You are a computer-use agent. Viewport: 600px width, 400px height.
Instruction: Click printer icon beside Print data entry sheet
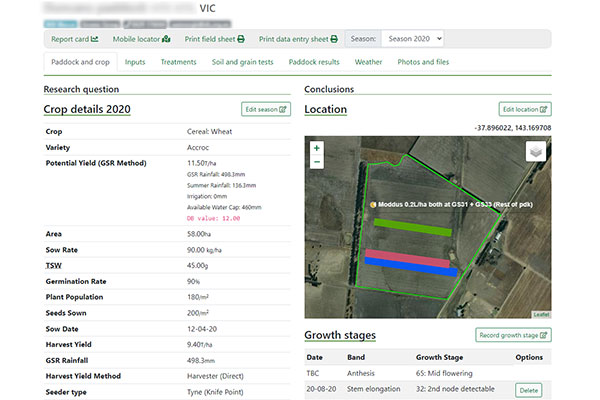coord(334,39)
